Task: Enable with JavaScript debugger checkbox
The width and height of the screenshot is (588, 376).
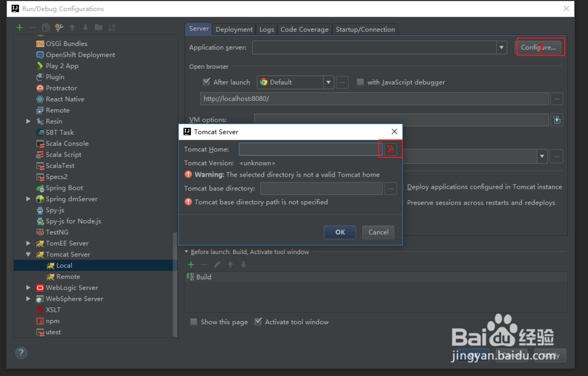Action: click(360, 82)
